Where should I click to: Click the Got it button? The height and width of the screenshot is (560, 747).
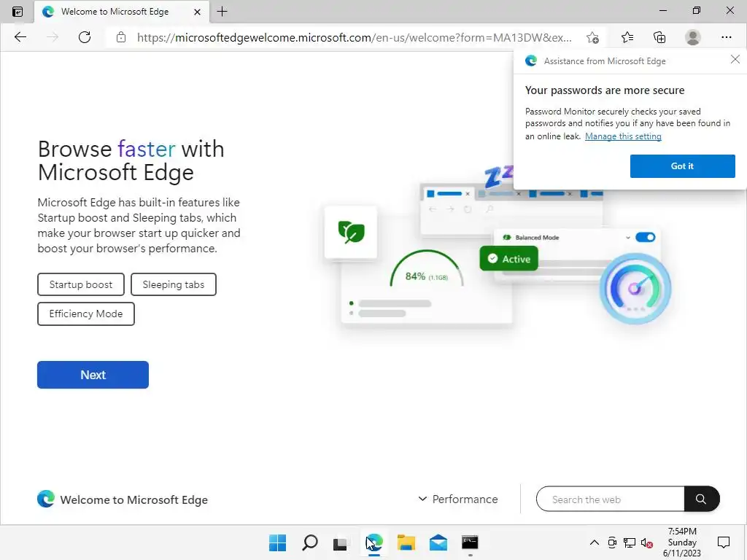[x=682, y=166]
